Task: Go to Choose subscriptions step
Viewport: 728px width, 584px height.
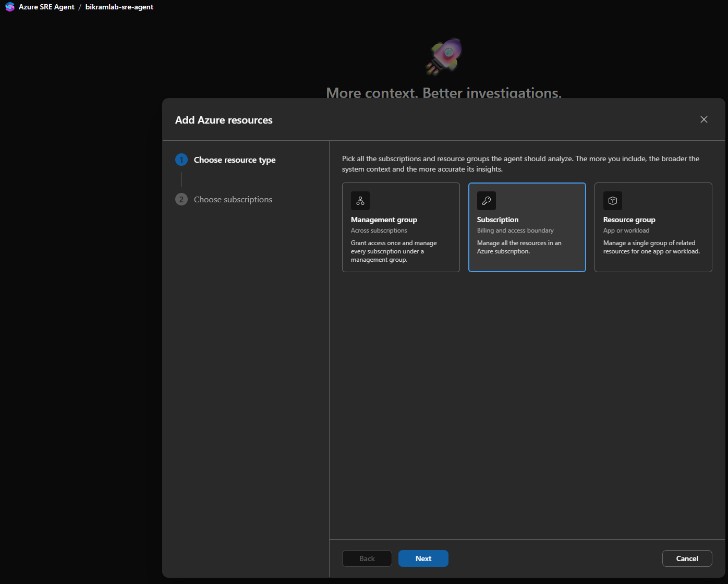Action: click(x=233, y=199)
